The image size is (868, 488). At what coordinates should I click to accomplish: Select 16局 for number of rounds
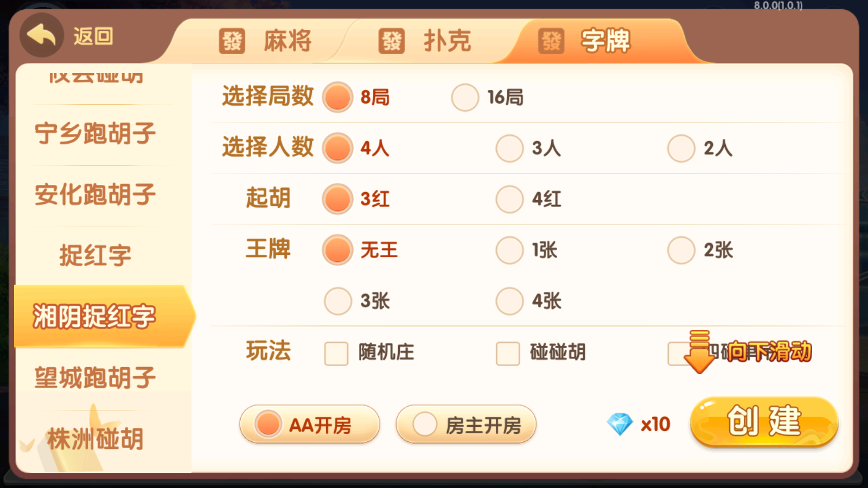click(x=464, y=98)
